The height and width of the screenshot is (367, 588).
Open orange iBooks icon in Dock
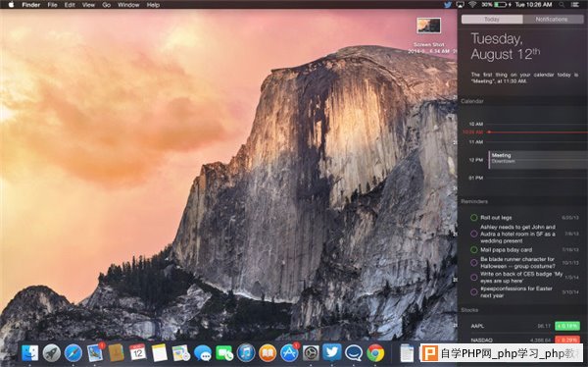[x=268, y=353]
